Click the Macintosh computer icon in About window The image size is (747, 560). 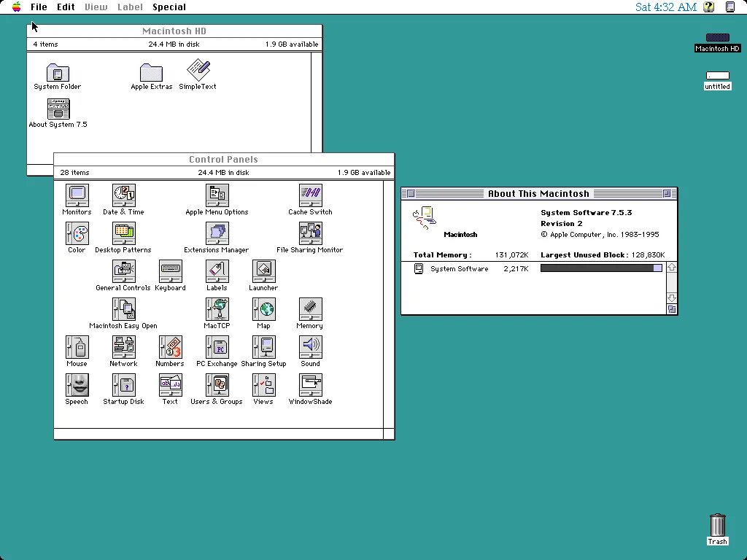(x=424, y=218)
